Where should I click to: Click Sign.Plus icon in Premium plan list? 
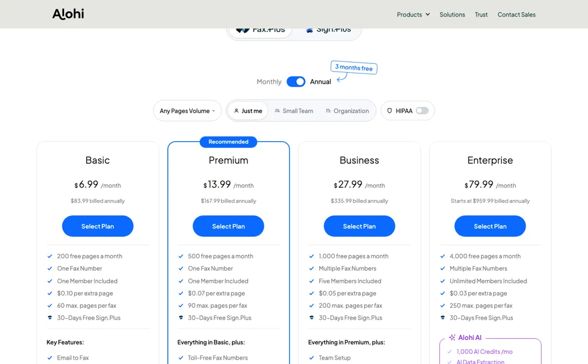click(181, 317)
